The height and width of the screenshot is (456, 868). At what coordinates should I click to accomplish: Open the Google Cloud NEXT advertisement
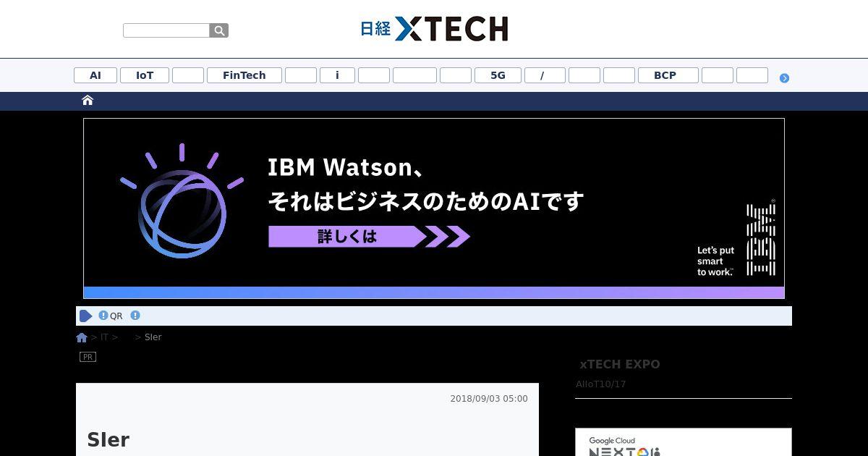684,442
